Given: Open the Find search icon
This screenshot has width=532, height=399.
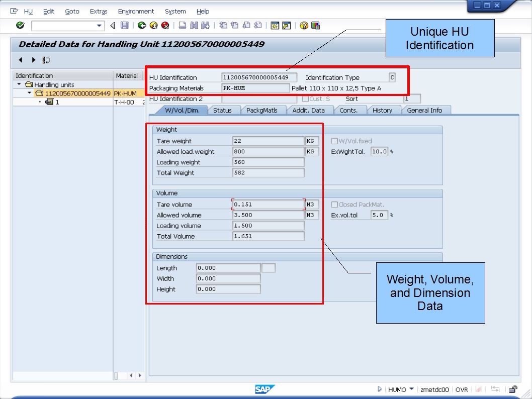Looking at the screenshot, I should click(195, 25).
